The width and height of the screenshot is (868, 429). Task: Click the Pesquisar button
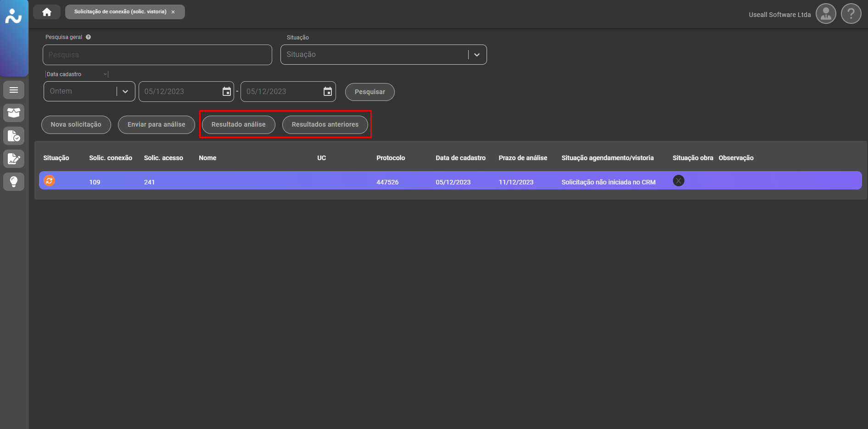[x=370, y=92]
